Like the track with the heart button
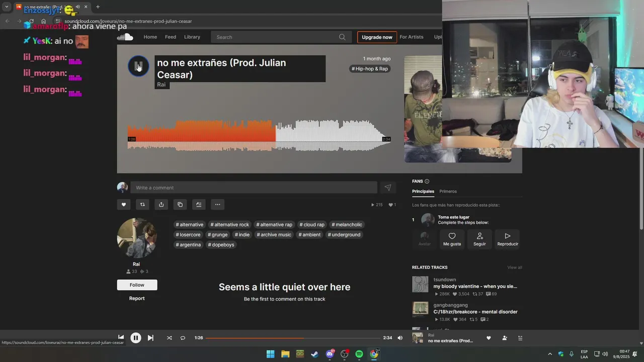This screenshot has width=644, height=362. [124, 204]
